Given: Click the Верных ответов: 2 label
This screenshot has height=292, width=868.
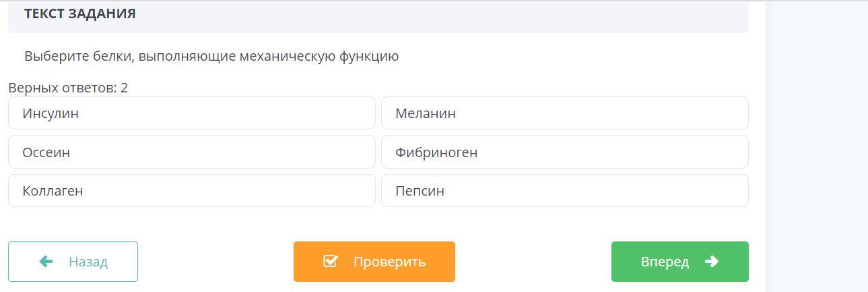Looking at the screenshot, I should click(x=67, y=88).
